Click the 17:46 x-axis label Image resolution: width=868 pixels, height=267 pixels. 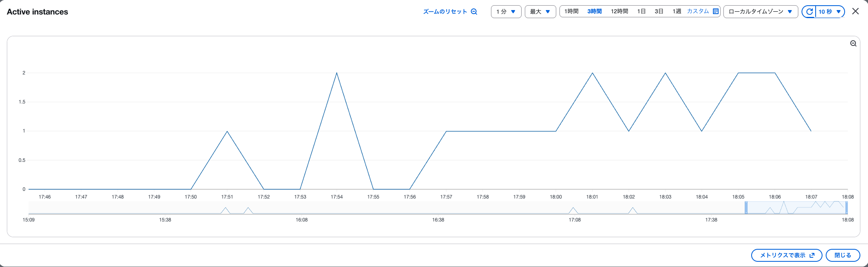pyautogui.click(x=45, y=197)
